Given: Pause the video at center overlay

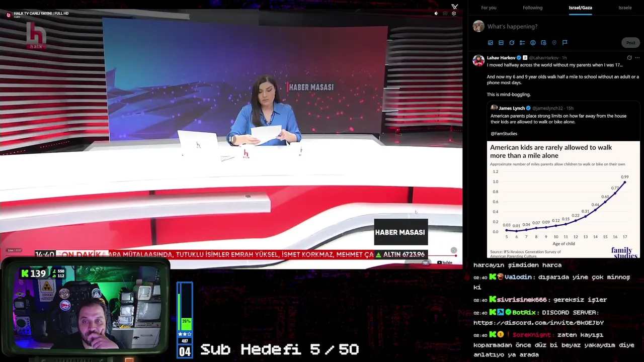Looking at the screenshot, I should pyautogui.click(x=232, y=139).
